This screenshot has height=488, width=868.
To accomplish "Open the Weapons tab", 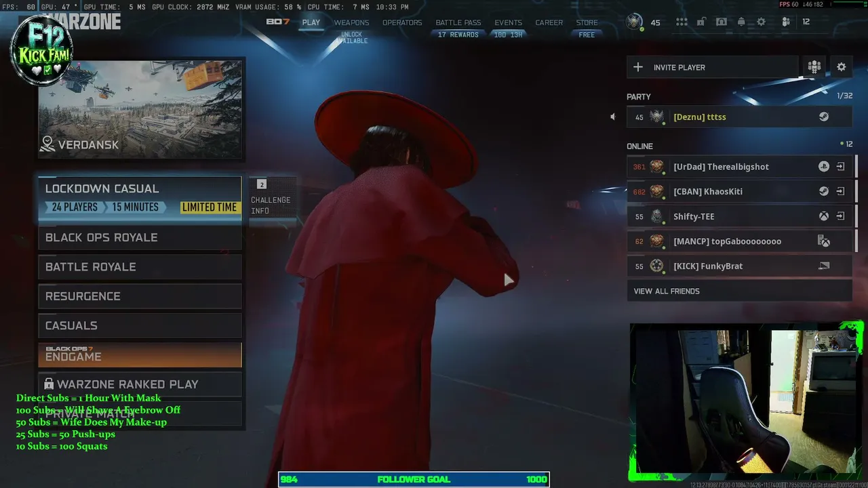I will tap(351, 22).
